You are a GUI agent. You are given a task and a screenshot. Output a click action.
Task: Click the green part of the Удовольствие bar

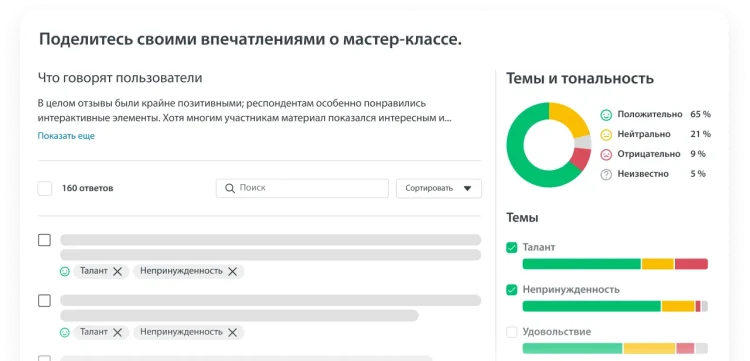[573, 348]
